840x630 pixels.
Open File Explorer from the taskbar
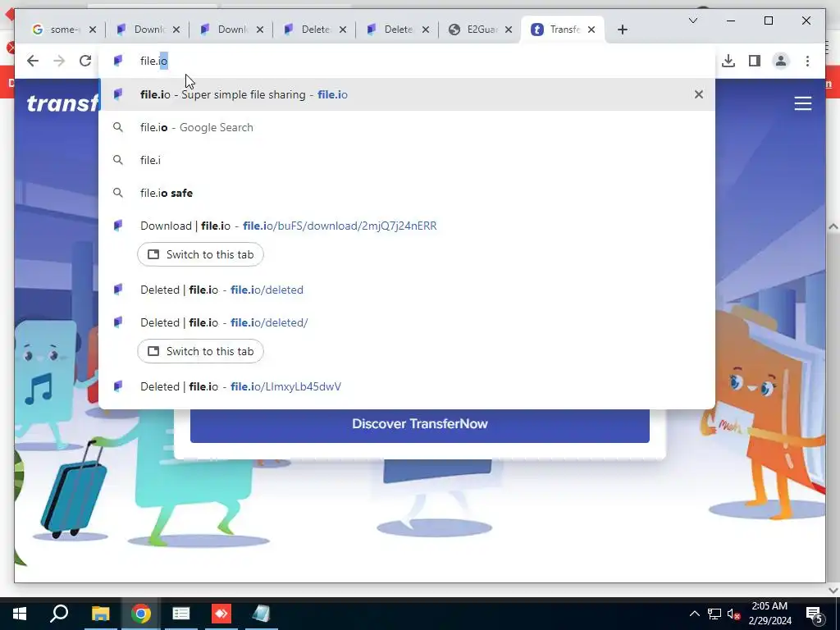click(x=100, y=614)
